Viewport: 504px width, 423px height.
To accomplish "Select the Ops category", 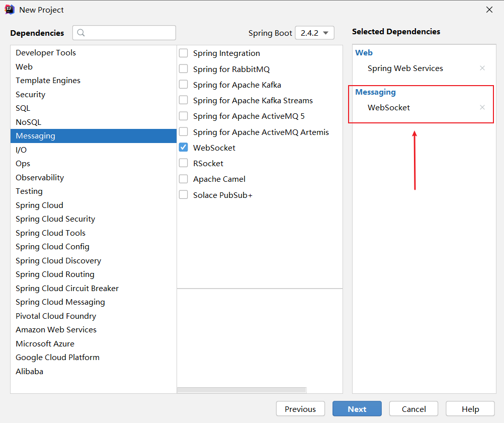I will (93, 164).
